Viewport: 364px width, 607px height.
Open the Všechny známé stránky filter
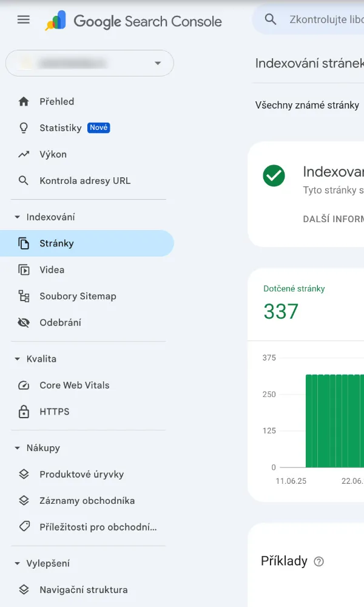(307, 105)
